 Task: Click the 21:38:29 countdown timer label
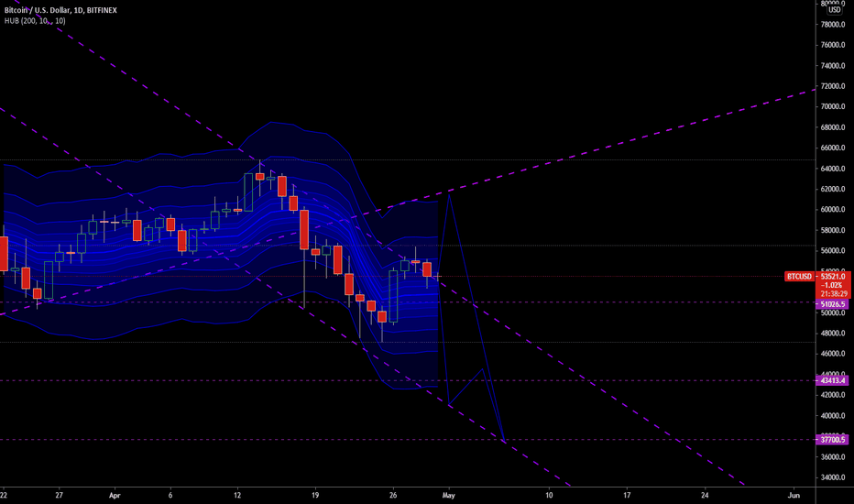834,293
